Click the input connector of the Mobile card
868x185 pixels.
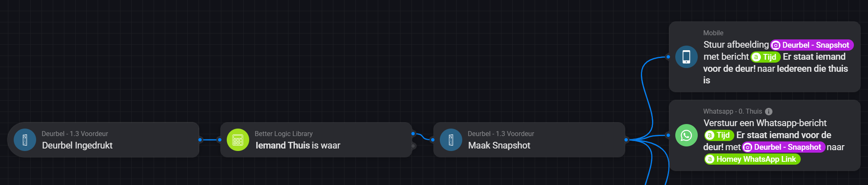pos(668,57)
